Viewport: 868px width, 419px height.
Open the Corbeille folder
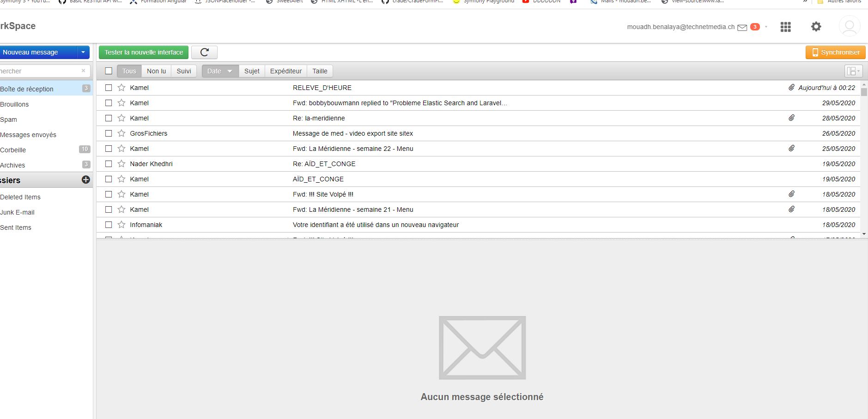(x=13, y=150)
